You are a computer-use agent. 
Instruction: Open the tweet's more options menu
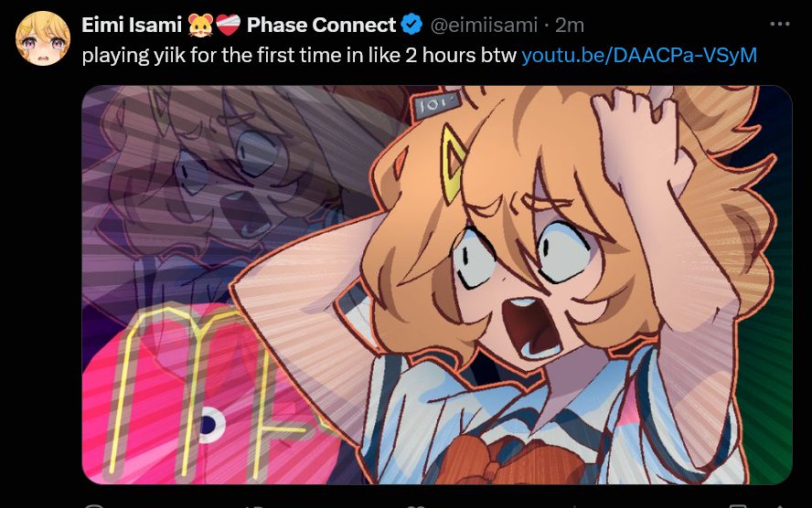(x=779, y=25)
